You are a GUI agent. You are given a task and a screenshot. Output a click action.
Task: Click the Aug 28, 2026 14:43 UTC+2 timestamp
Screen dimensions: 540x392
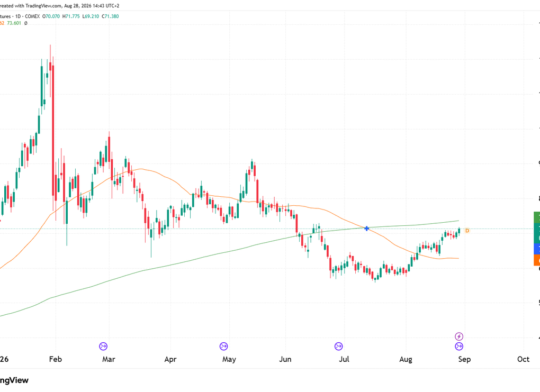tap(92, 6)
